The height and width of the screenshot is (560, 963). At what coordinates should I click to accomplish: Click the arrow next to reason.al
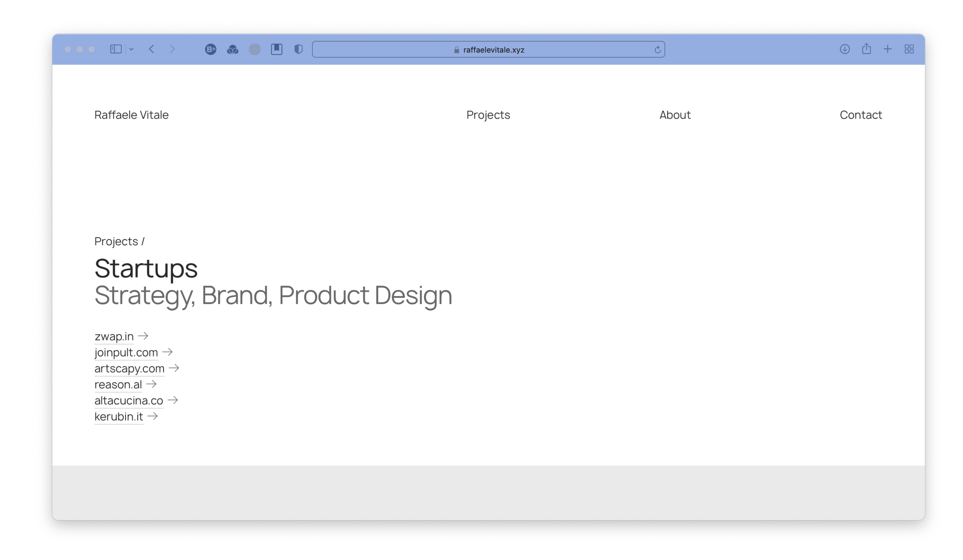point(151,384)
